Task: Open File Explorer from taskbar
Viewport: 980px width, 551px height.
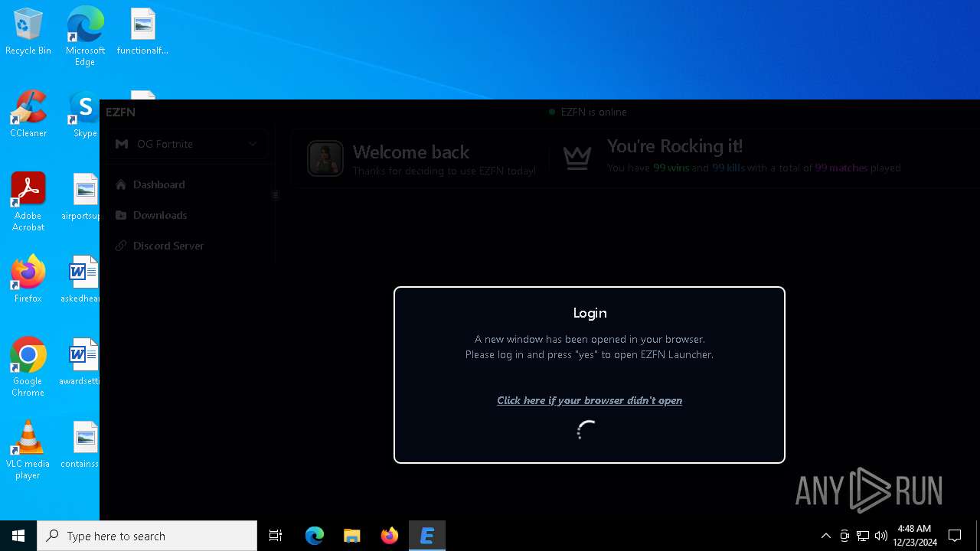Action: point(351,536)
